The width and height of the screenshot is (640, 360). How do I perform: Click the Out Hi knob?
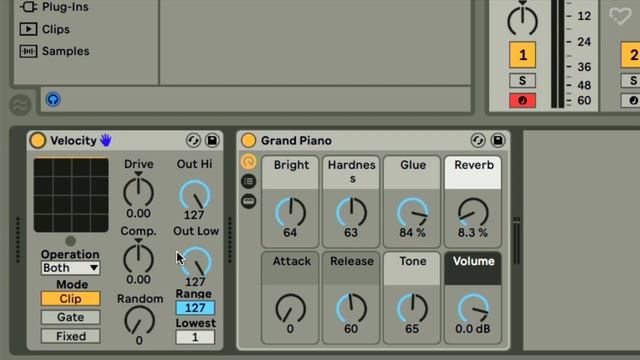pos(195,195)
